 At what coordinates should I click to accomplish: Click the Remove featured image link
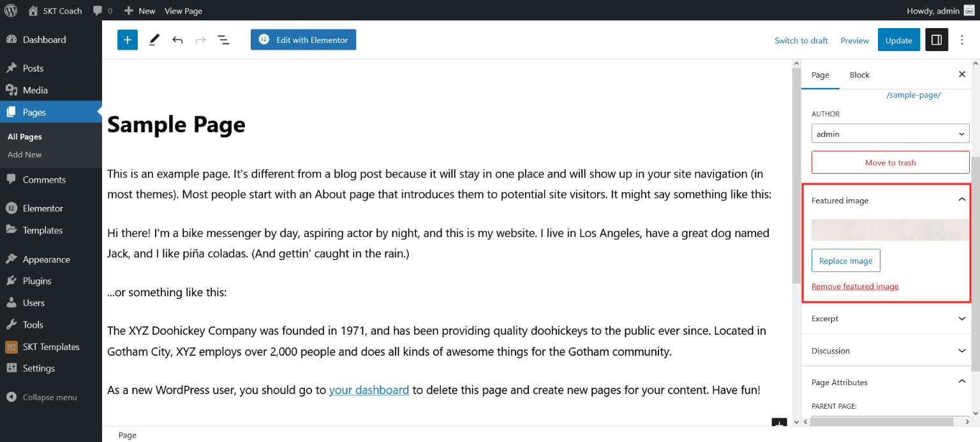tap(855, 287)
